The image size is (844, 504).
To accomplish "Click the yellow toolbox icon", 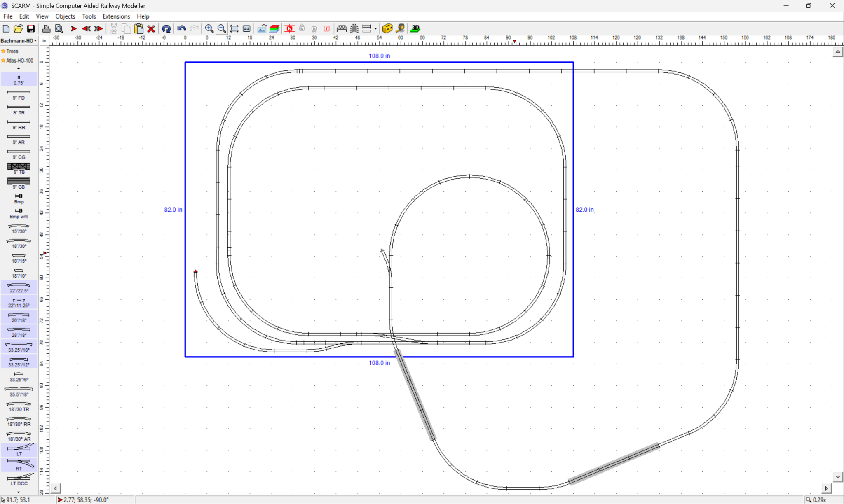I will pyautogui.click(x=387, y=28).
